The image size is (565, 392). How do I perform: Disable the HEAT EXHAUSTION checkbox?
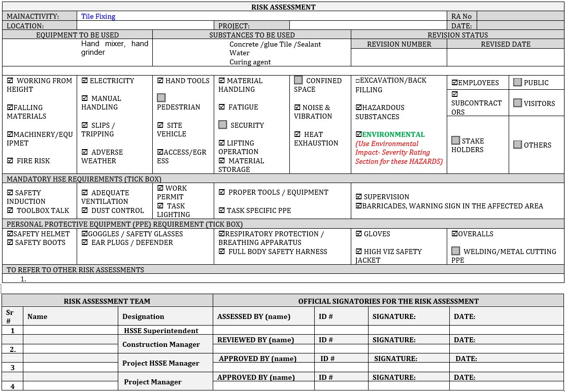tap(298, 134)
